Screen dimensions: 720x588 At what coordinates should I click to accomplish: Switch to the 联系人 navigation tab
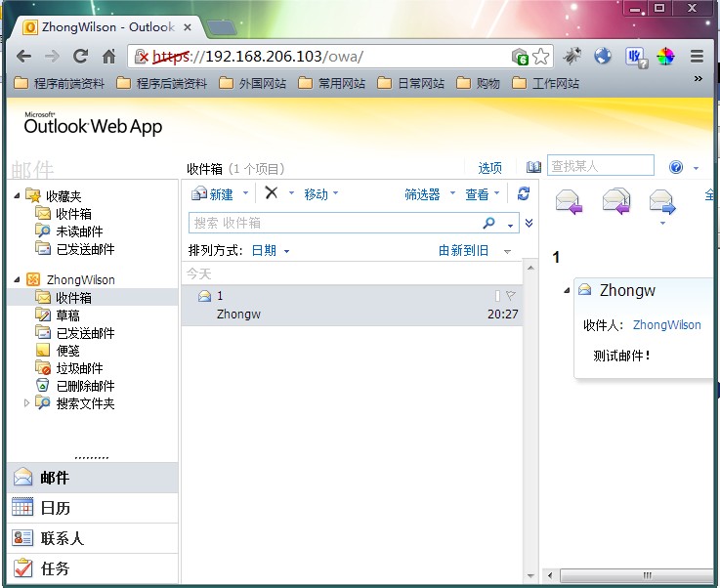click(x=92, y=538)
